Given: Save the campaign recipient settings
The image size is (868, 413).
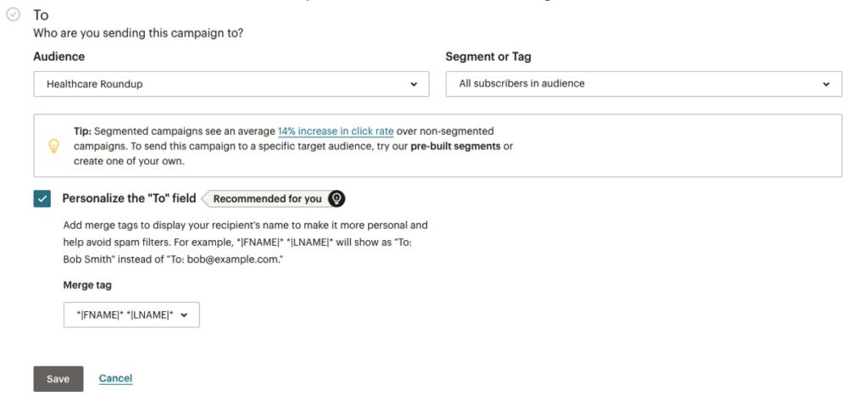Looking at the screenshot, I should [x=58, y=379].
